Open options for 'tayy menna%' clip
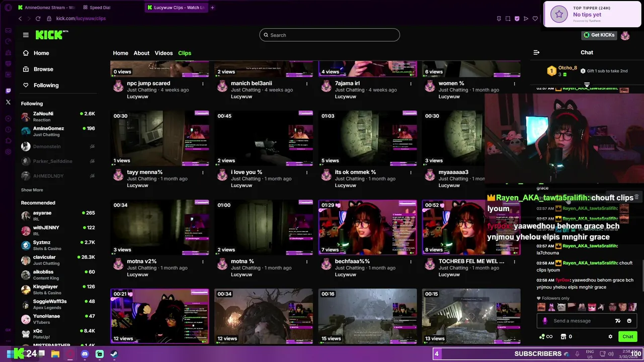This screenshot has height=362, width=644. 203,172
